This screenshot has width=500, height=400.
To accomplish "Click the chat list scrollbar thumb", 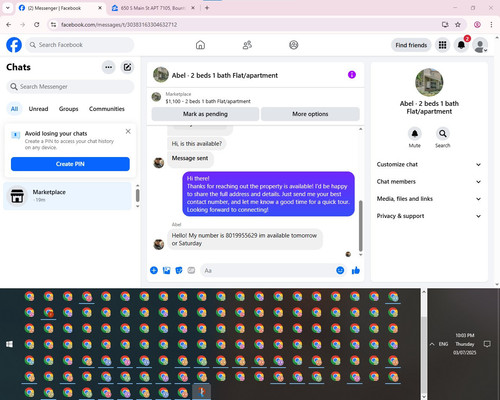I will pos(137,195).
